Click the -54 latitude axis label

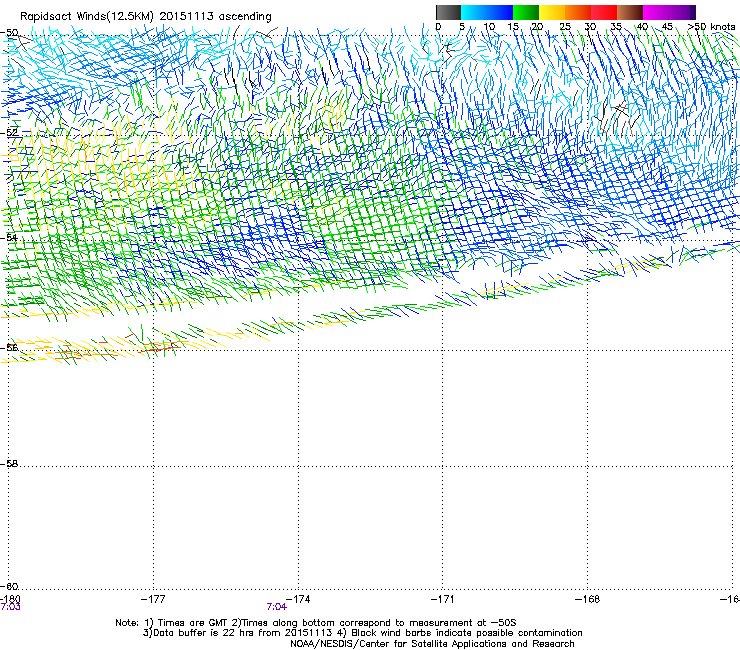(9, 237)
